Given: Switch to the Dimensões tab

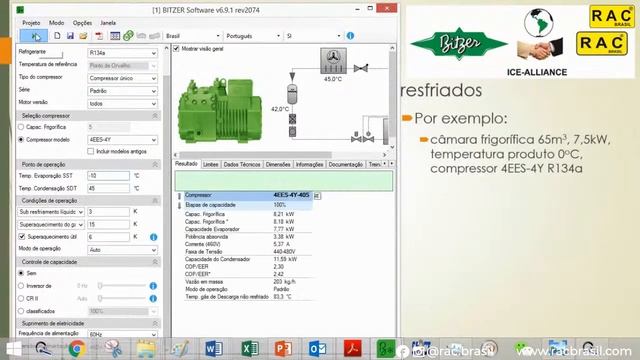Looking at the screenshot, I should coord(278,164).
